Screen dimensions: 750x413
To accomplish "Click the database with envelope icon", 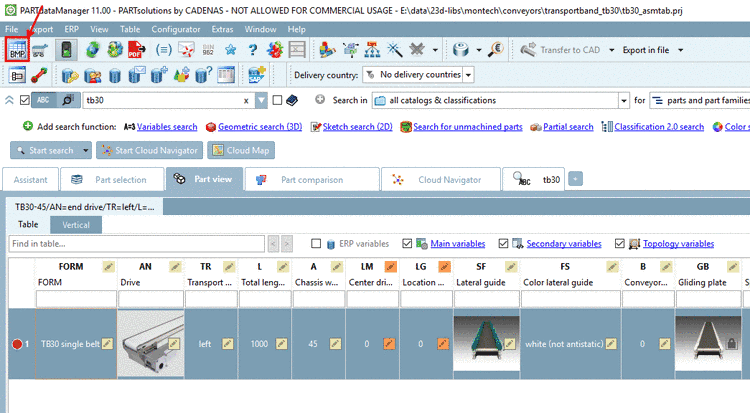I will 137,75.
